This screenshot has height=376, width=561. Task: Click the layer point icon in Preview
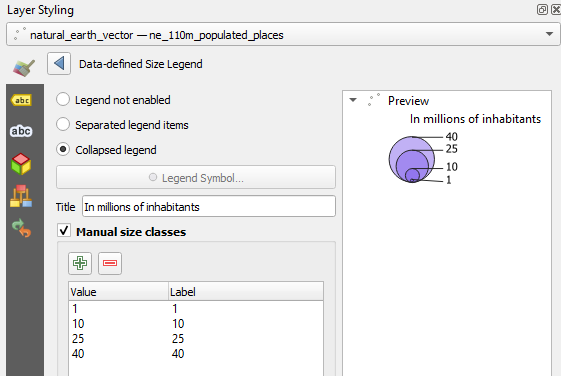pyautogui.click(x=374, y=100)
